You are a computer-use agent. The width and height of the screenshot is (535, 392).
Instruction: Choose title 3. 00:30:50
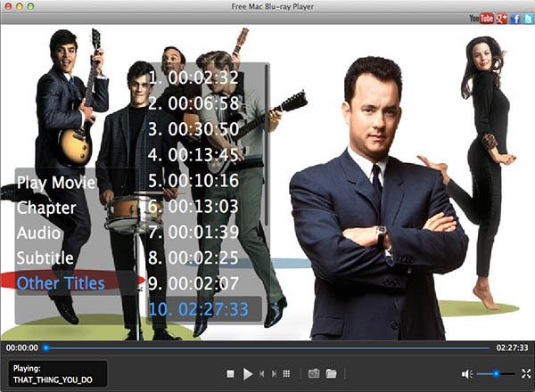[x=193, y=129]
